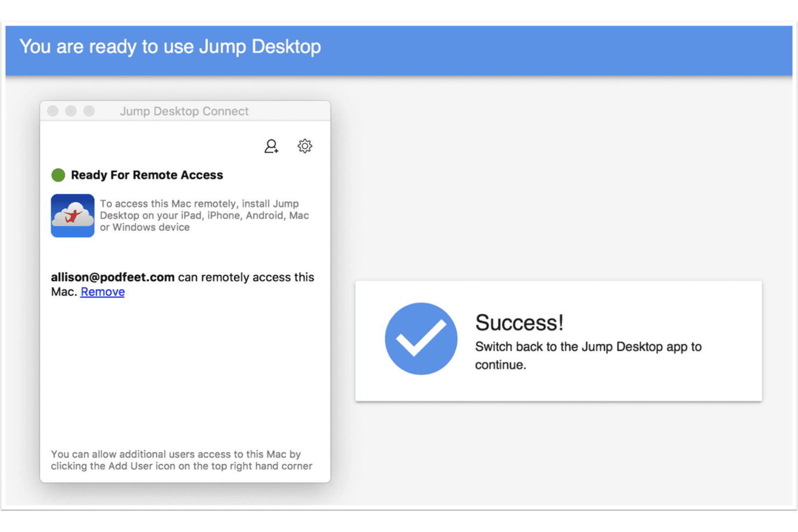Maximize the Jump Desktop Connect window

[x=89, y=110]
